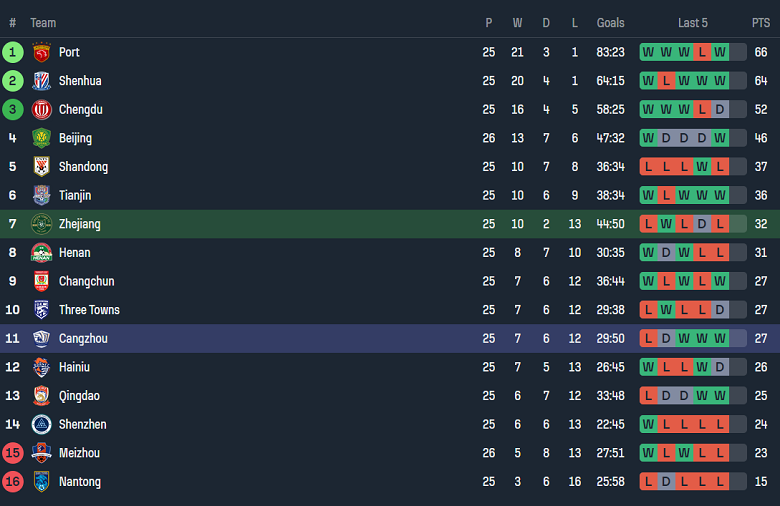Sort table by Goals column header
Screen dimensions: 780x506
click(610, 23)
